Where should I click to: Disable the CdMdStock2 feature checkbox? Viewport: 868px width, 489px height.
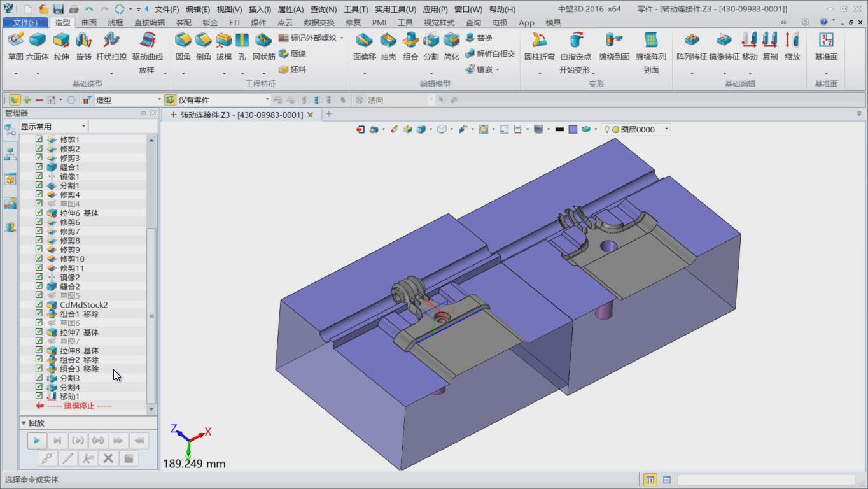point(39,304)
